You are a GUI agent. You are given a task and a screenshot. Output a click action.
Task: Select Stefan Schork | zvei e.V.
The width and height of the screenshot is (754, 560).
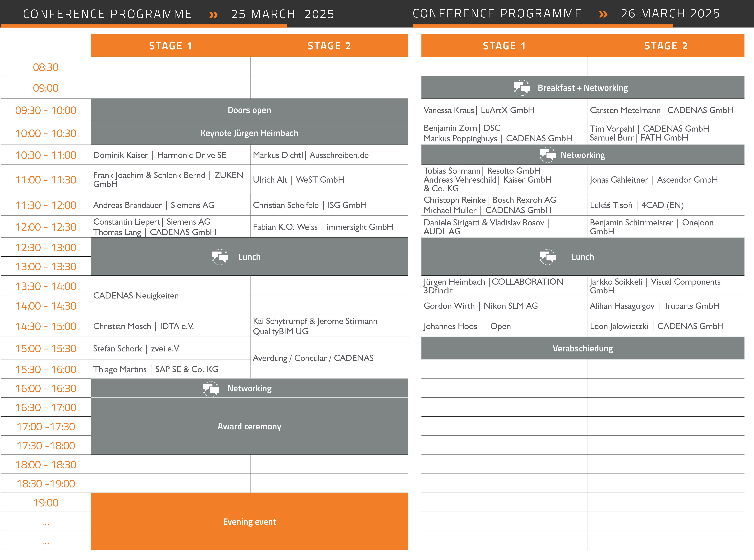[137, 349]
